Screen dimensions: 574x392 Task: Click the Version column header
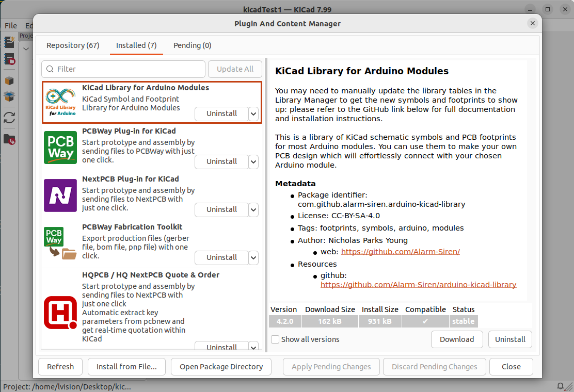[x=284, y=309]
